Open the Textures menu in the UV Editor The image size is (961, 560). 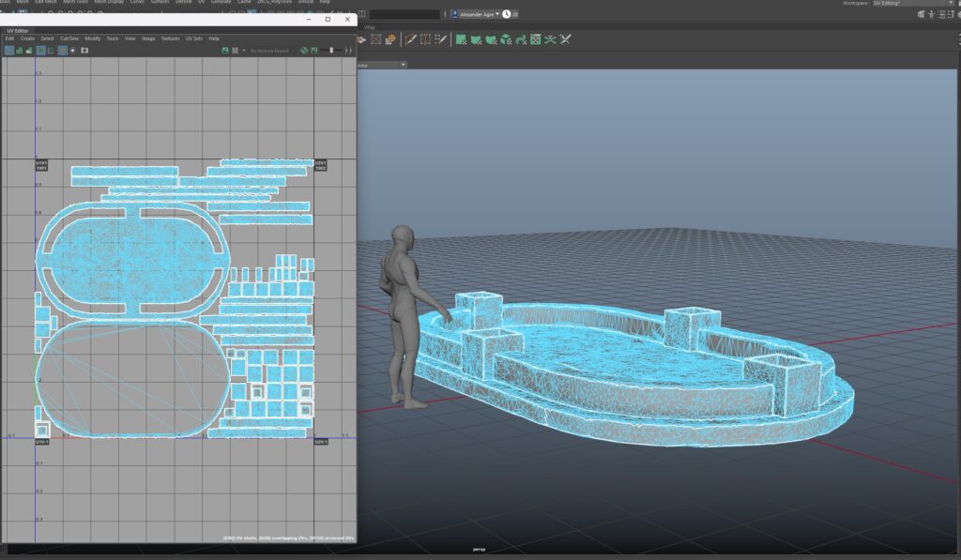point(171,38)
